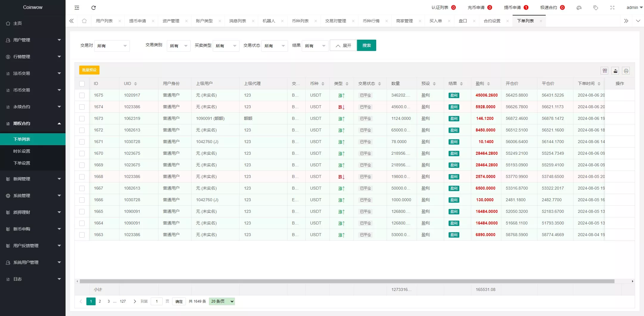Open the 交易对 dropdown filter
Image resolution: width=644 pixels, height=316 pixels.
[112, 46]
